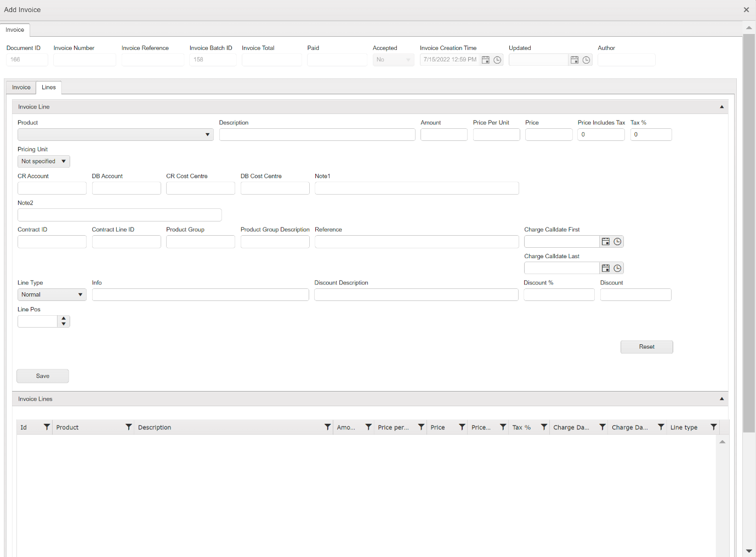Click filter icon on Product column
Viewport: 756px width, 557px height.
pyautogui.click(x=129, y=427)
